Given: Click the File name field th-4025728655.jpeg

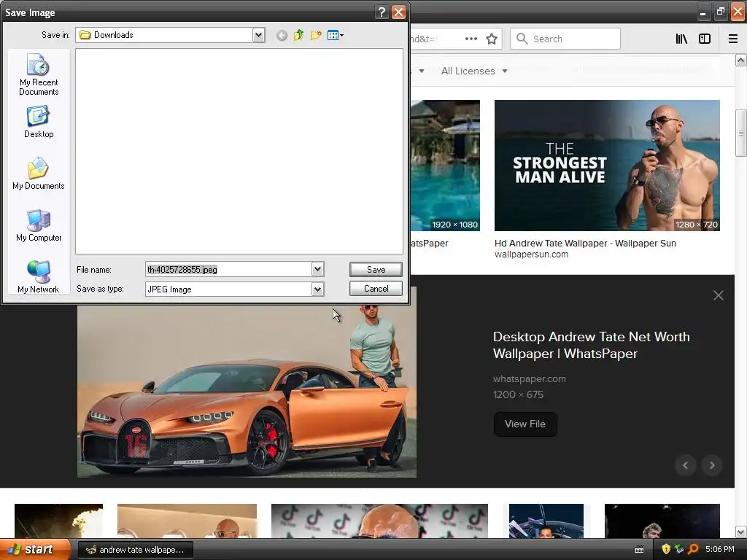Looking at the screenshot, I should click(x=228, y=270).
